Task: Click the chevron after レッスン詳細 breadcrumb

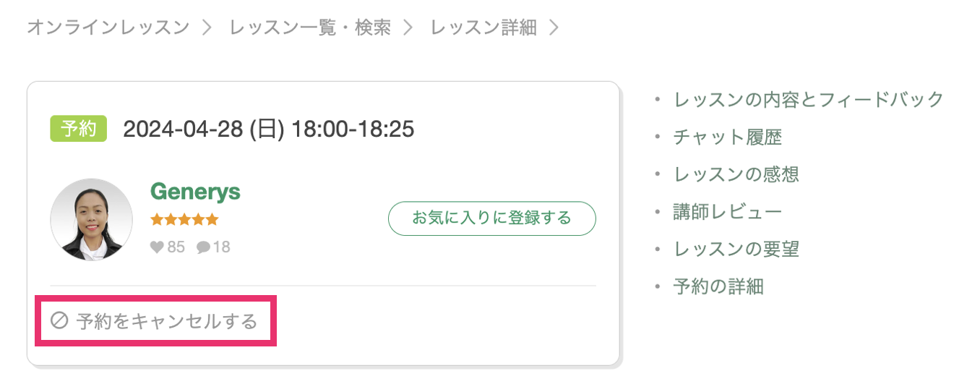Action: coord(554,28)
